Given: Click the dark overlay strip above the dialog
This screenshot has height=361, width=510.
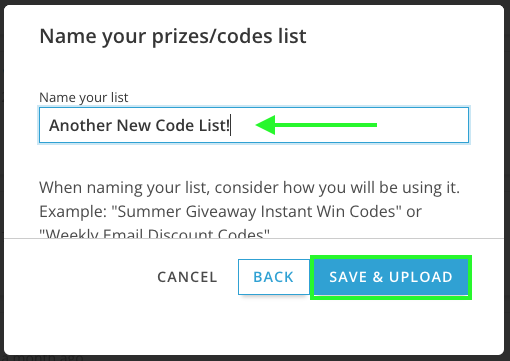Looking at the screenshot, I should tap(255, 2).
